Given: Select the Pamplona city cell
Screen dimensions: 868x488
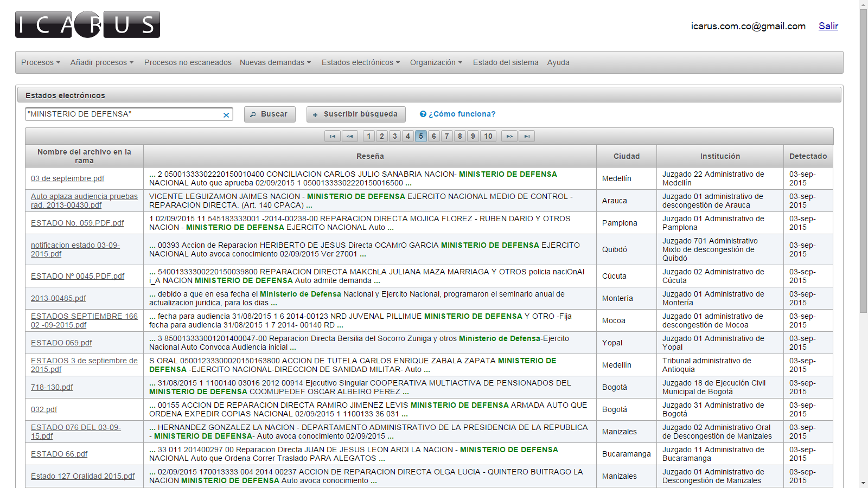Looking at the screenshot, I should 627,223.
